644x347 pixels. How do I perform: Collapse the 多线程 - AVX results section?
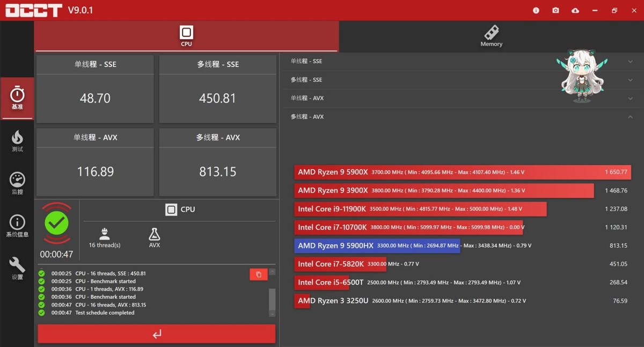click(630, 116)
